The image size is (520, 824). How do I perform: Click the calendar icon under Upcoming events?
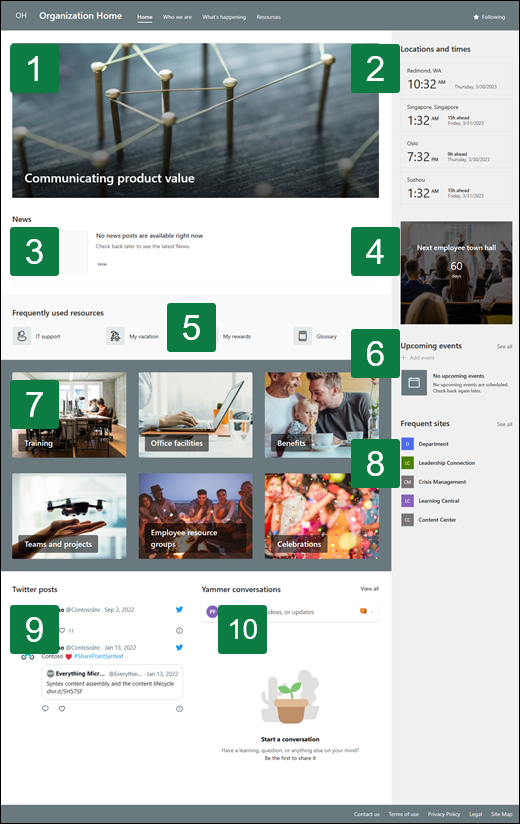click(414, 383)
